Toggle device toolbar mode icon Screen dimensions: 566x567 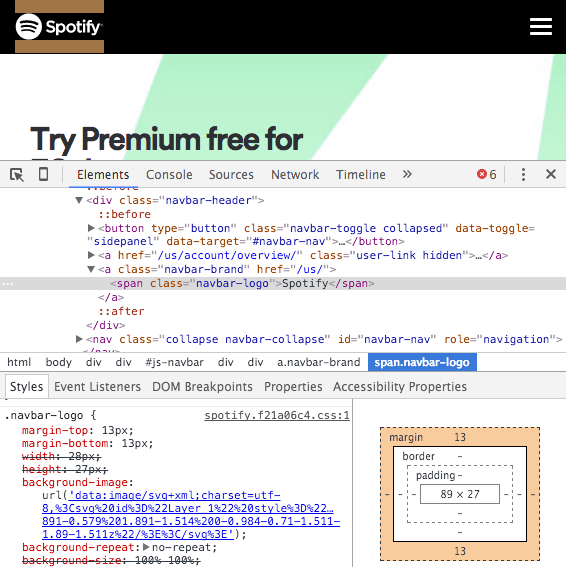pyautogui.click(x=43, y=174)
